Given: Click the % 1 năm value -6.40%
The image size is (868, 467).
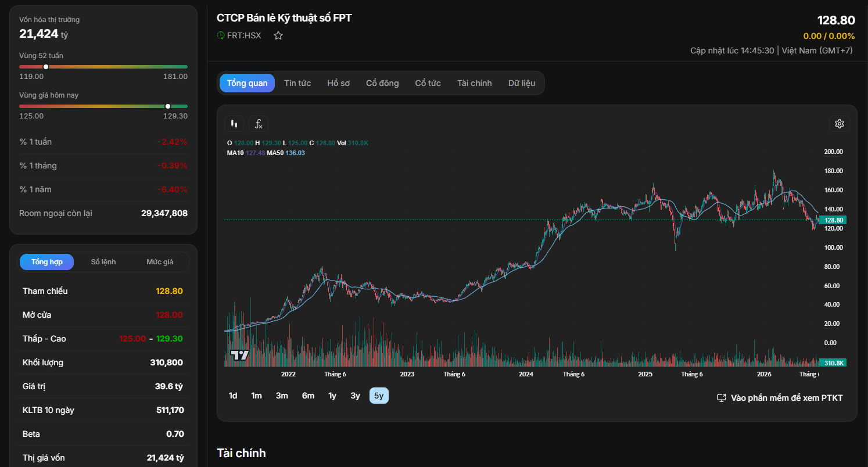Looking at the screenshot, I should coord(172,189).
